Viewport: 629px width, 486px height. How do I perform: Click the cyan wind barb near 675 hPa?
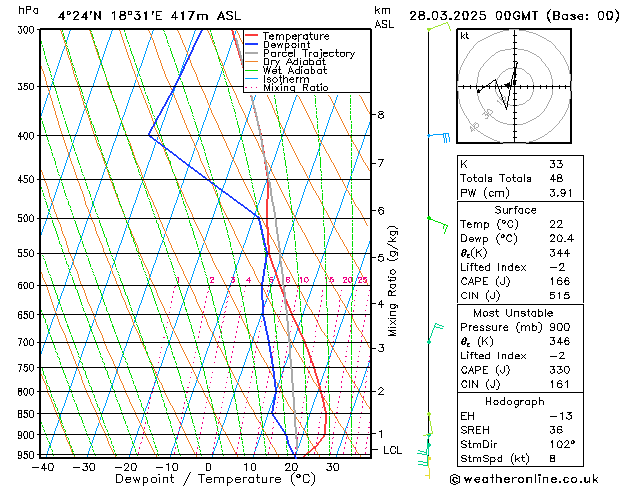click(x=436, y=328)
